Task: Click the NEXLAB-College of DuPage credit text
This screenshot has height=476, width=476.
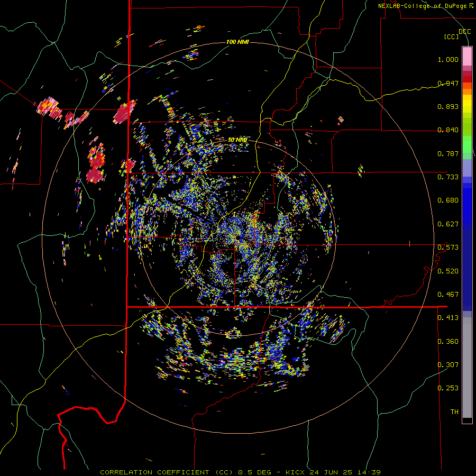Action: coord(425,6)
